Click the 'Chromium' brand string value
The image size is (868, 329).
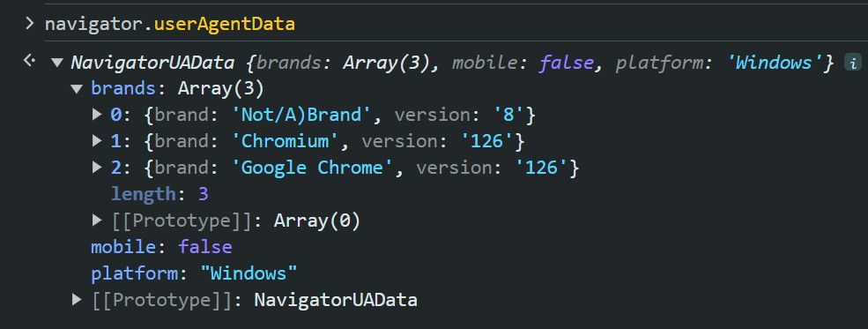tap(285, 141)
